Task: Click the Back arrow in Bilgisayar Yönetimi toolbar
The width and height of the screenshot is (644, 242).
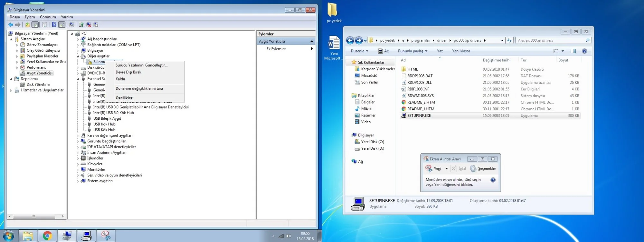Action: tap(11, 25)
